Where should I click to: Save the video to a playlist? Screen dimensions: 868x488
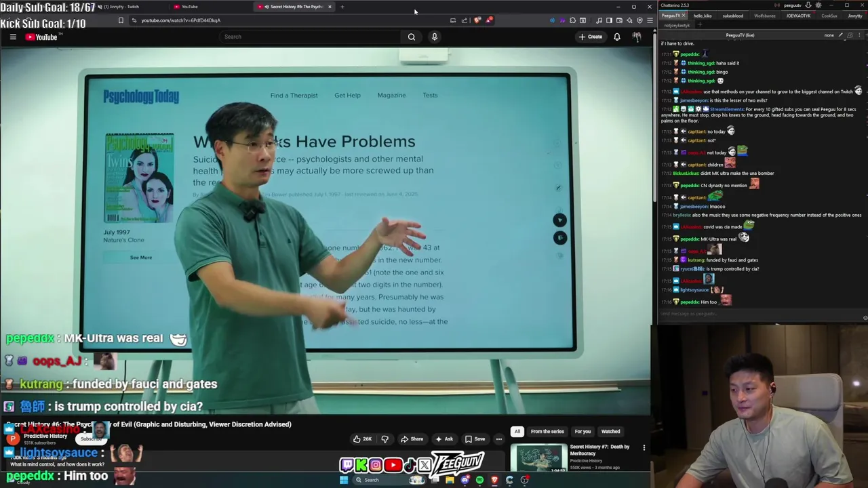click(475, 439)
